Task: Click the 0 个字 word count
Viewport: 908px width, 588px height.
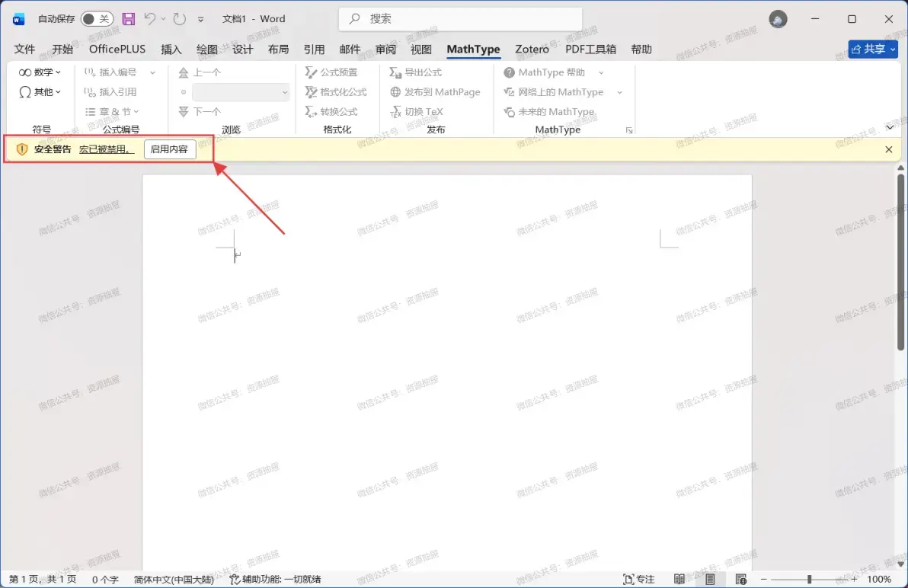Action: (x=105, y=579)
